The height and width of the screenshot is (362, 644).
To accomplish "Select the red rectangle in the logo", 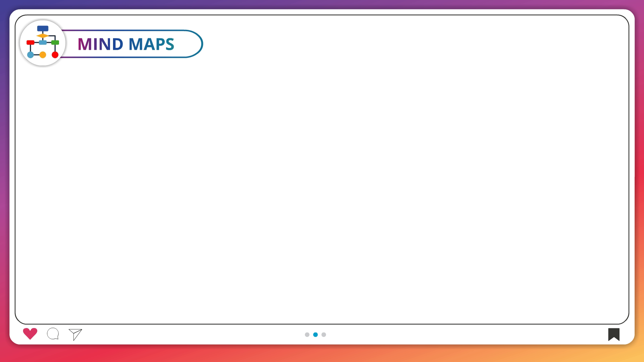I will 30,43.
